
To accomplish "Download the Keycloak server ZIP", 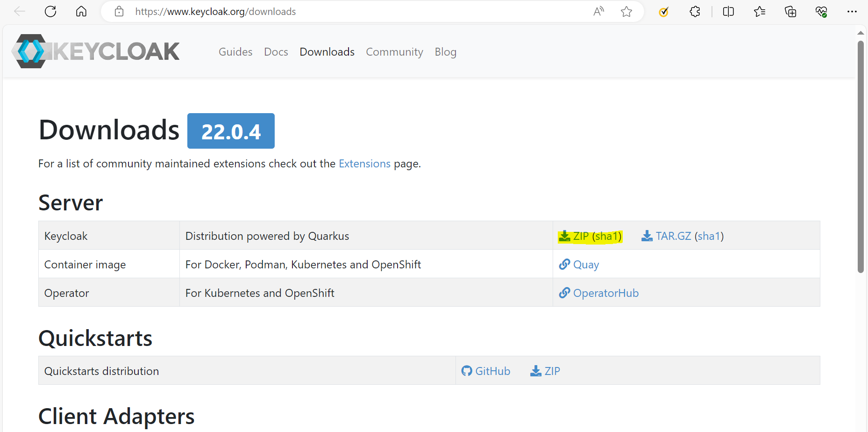I will 580,236.
